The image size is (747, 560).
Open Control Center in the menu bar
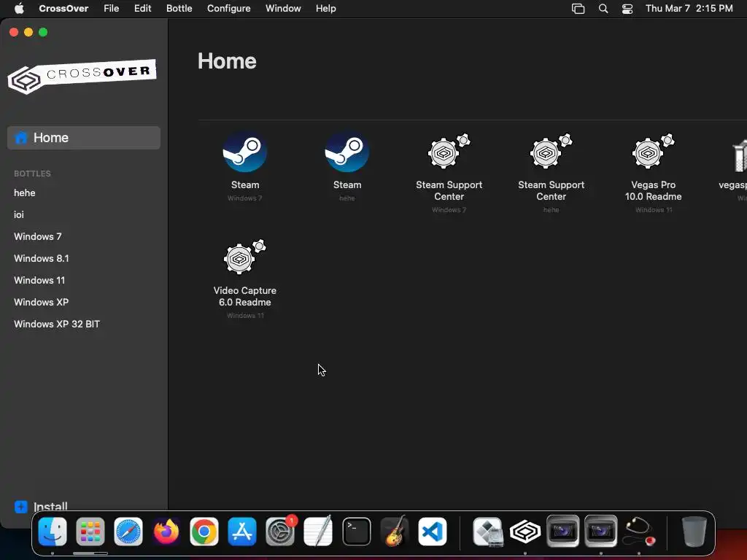(x=627, y=9)
